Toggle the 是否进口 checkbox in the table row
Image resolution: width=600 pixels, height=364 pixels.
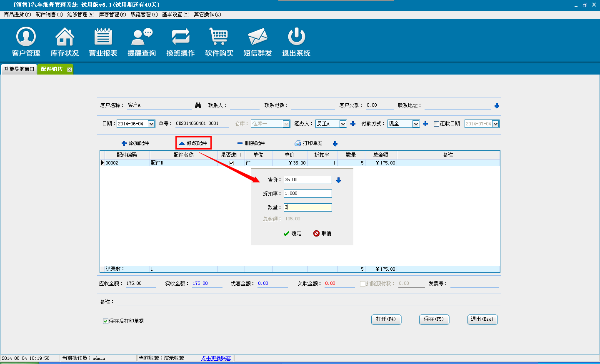(231, 163)
